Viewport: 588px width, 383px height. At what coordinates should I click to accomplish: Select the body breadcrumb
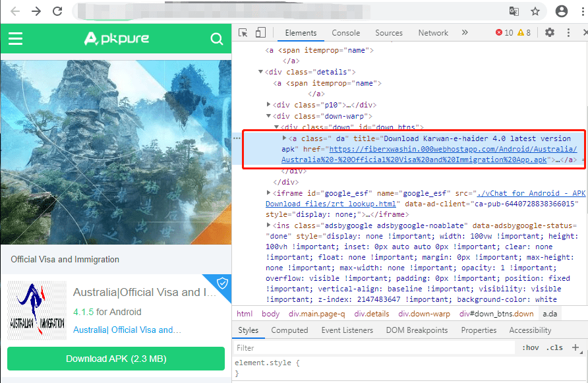click(271, 314)
